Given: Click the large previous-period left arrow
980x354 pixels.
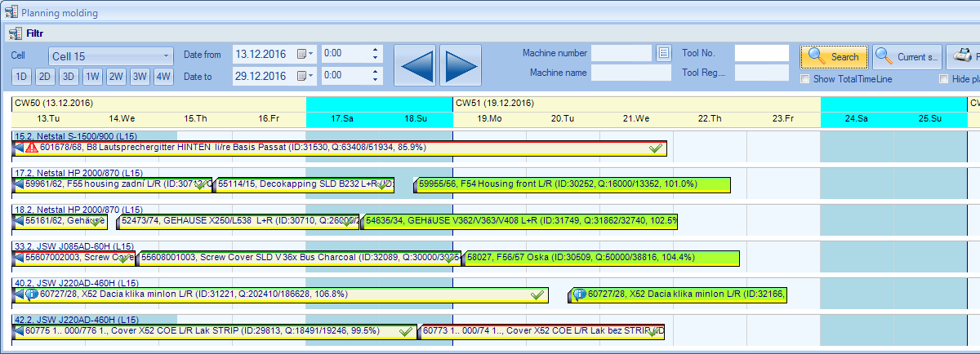Looking at the screenshot, I should point(416,65).
